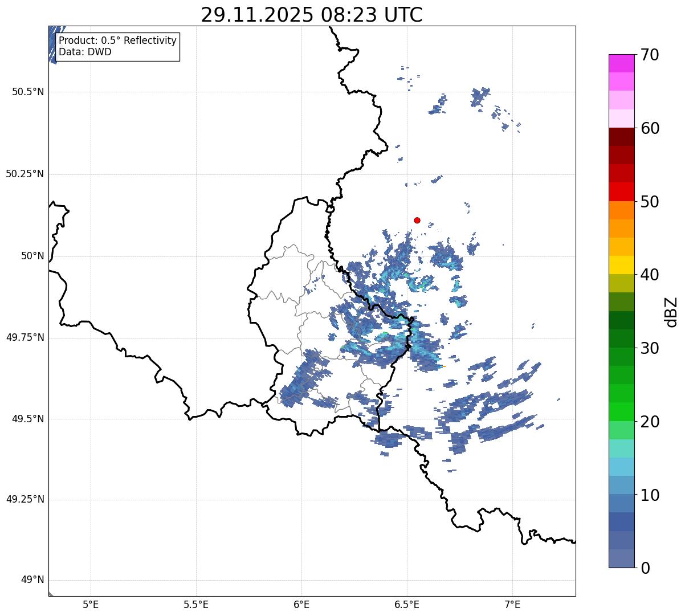
Task: Click the 5°E longitude label
Action: (91, 605)
